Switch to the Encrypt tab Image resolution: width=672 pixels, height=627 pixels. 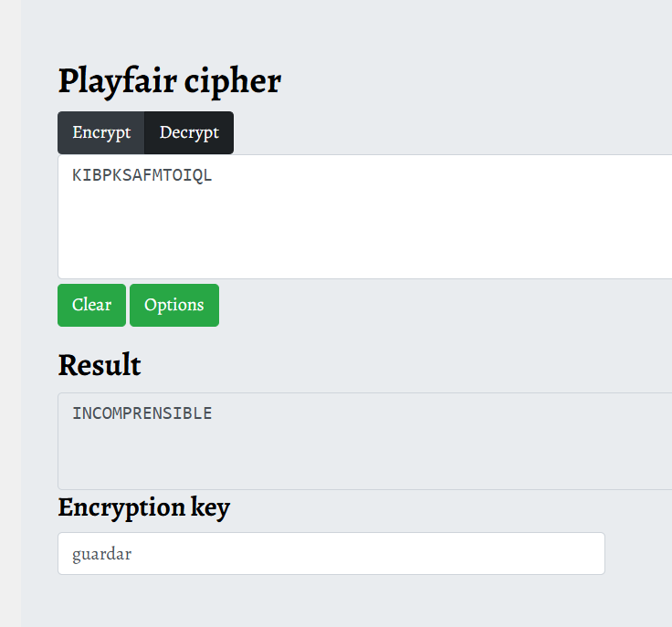coord(101,133)
